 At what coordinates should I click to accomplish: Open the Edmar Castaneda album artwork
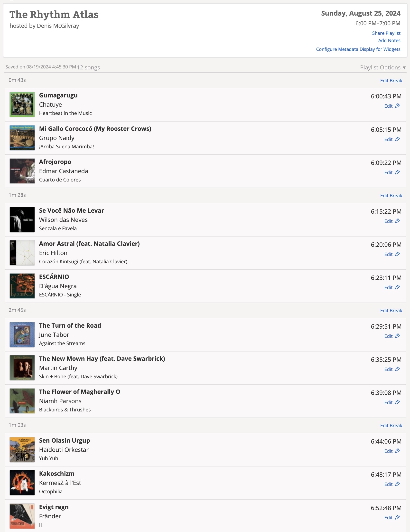[x=22, y=171]
